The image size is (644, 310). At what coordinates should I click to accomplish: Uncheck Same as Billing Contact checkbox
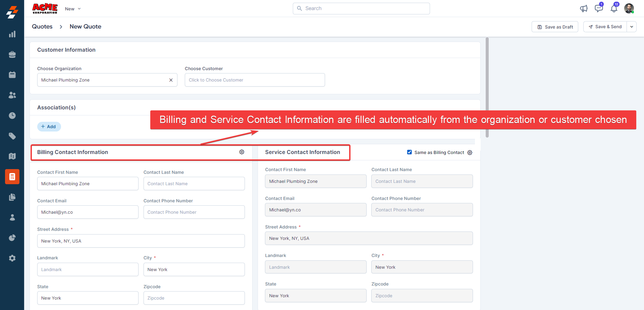coord(409,152)
